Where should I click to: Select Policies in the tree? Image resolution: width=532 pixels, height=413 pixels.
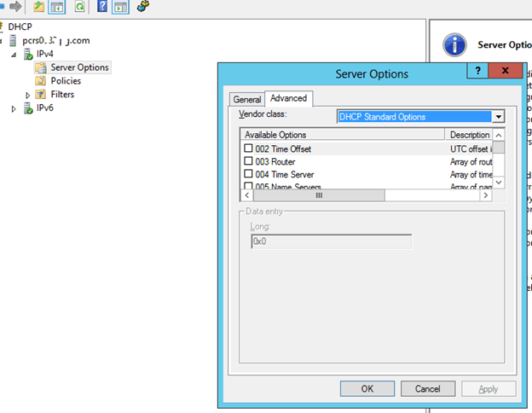pos(66,81)
